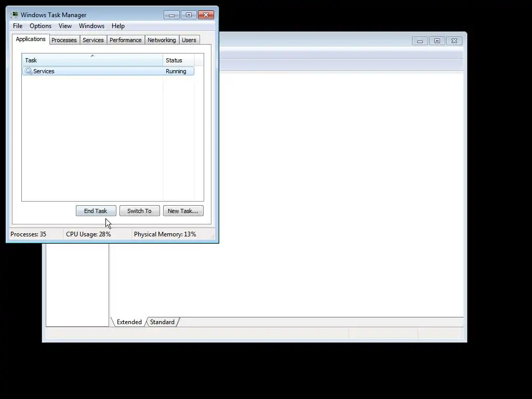This screenshot has height=399, width=532.
Task: Click the CPU Usage: 28% status entry
Action: click(88, 234)
